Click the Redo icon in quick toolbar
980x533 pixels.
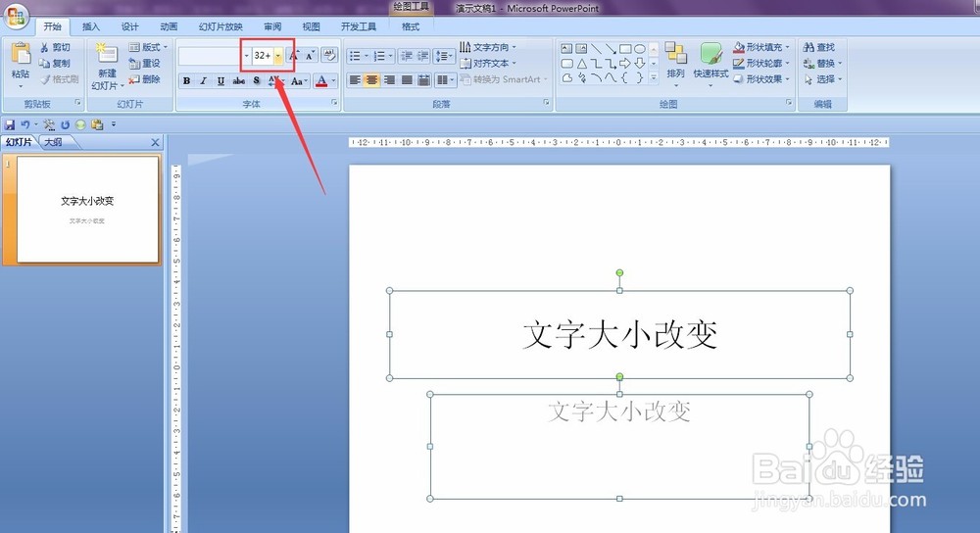65,124
